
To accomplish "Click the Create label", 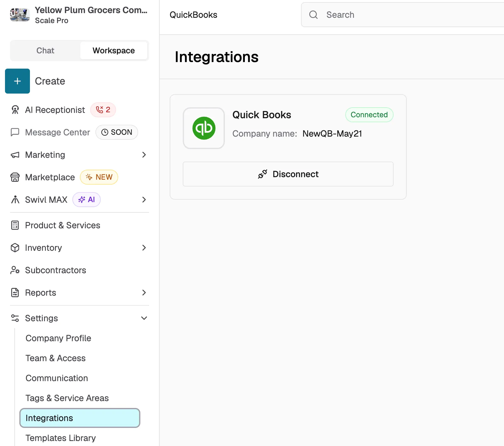I will click(50, 81).
